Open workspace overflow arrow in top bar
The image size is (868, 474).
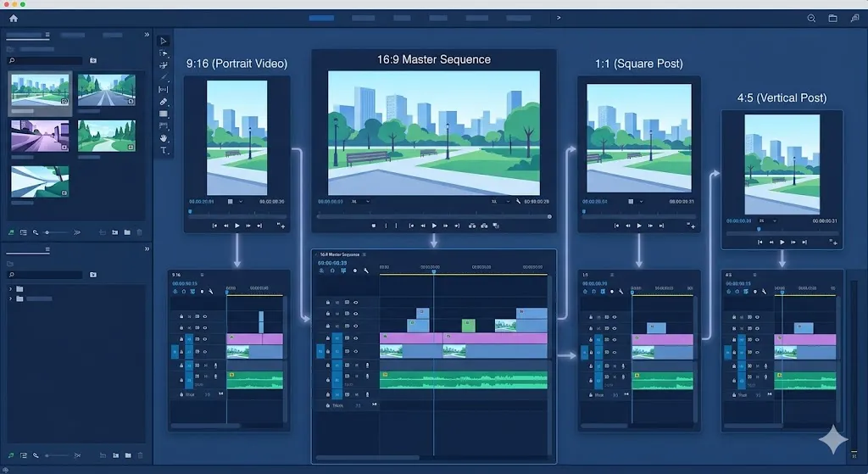click(559, 18)
